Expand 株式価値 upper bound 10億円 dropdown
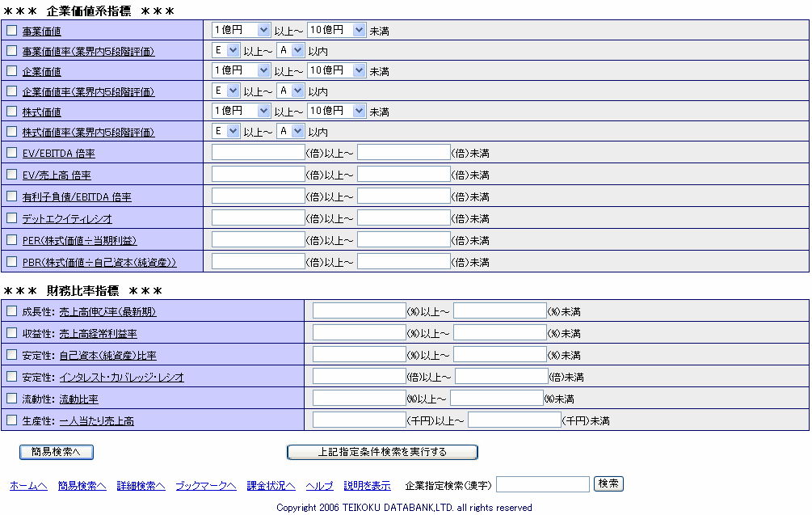Viewport: 812px width, 515px height. pos(337,111)
